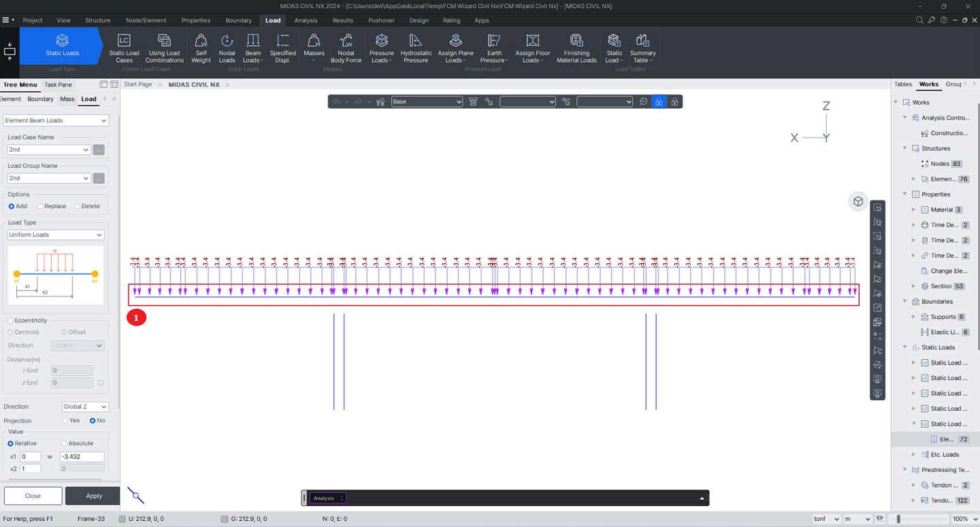Open the Base stage dropdown
The image size is (980, 527).
427,101
